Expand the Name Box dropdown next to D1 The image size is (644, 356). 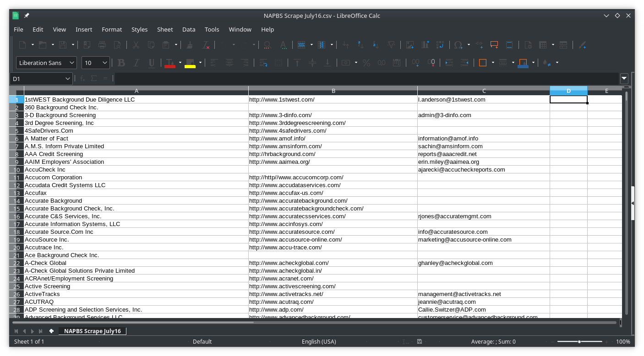[68, 79]
